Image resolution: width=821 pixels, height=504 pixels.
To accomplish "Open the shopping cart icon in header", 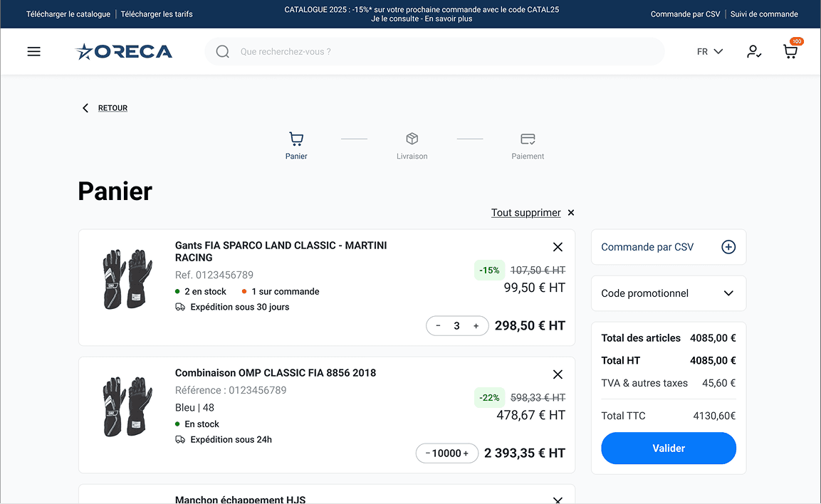I will (x=790, y=51).
